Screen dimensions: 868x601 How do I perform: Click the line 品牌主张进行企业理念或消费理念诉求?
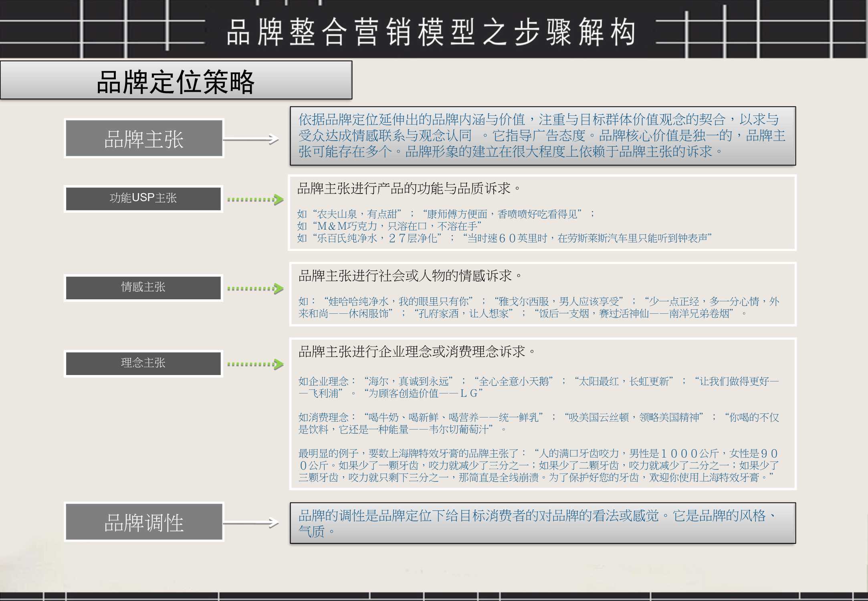pos(417,351)
